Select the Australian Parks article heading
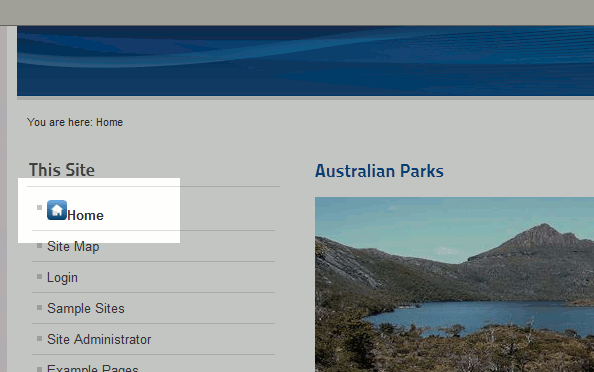This screenshot has width=594, height=372. (x=379, y=171)
